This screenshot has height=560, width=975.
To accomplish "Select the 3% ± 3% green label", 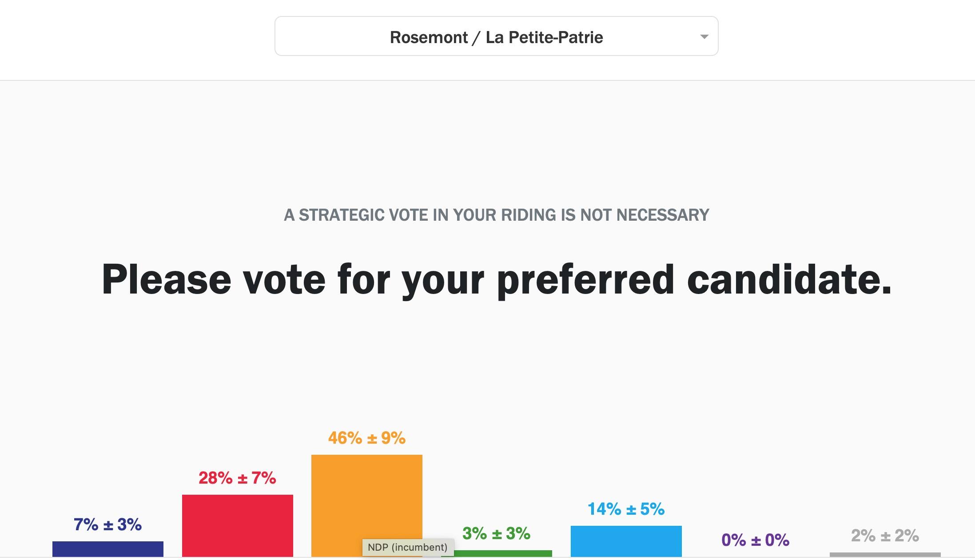I will [x=497, y=533].
